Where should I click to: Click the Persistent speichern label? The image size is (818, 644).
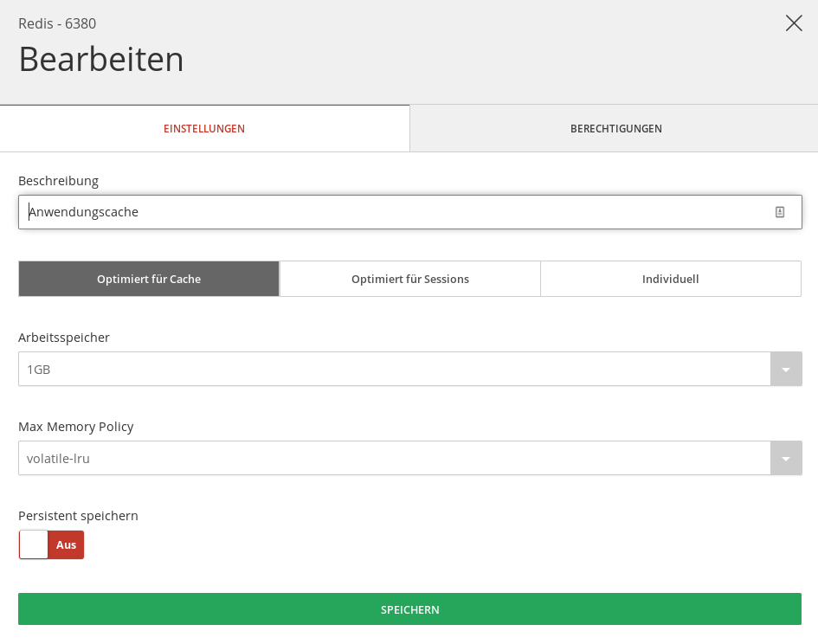coord(78,516)
